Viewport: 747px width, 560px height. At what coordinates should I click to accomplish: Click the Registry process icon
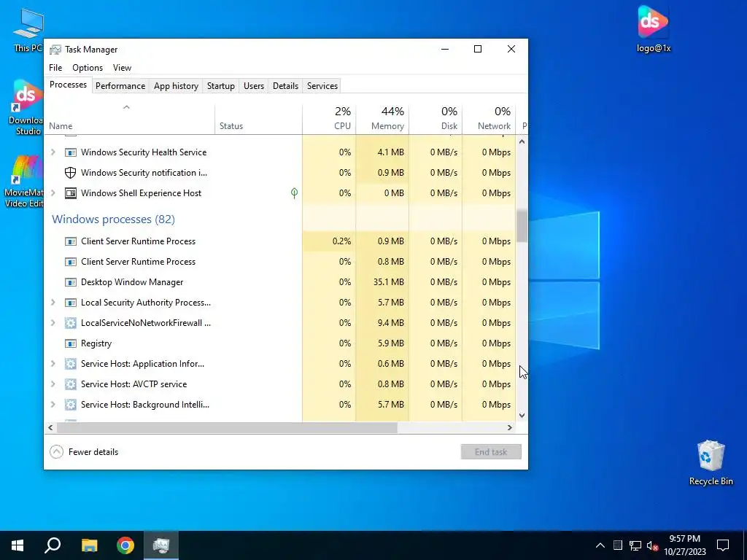[71, 344]
